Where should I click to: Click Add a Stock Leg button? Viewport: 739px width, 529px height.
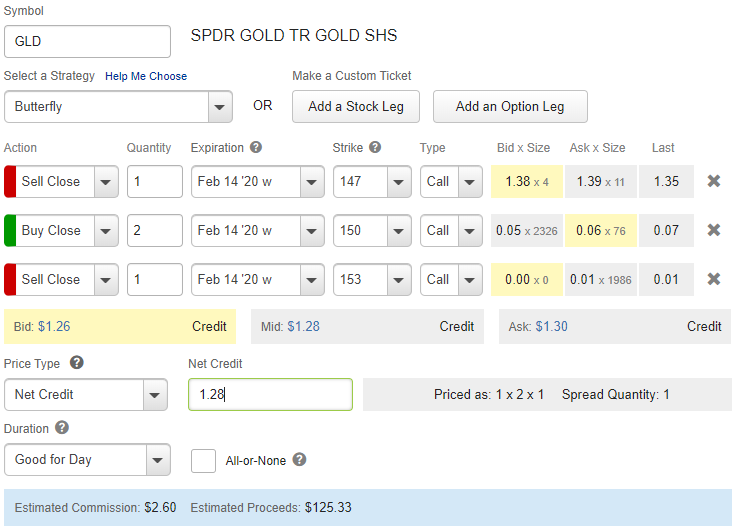pos(356,107)
